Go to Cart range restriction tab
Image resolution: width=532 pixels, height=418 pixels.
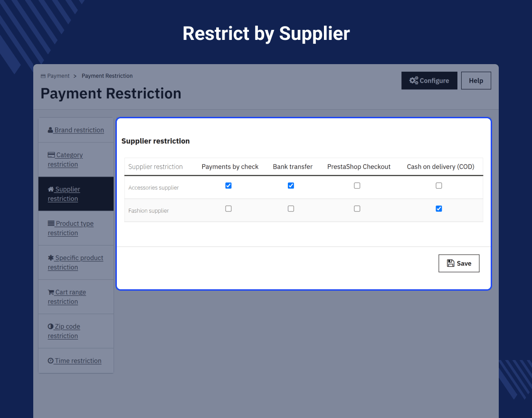(x=76, y=296)
